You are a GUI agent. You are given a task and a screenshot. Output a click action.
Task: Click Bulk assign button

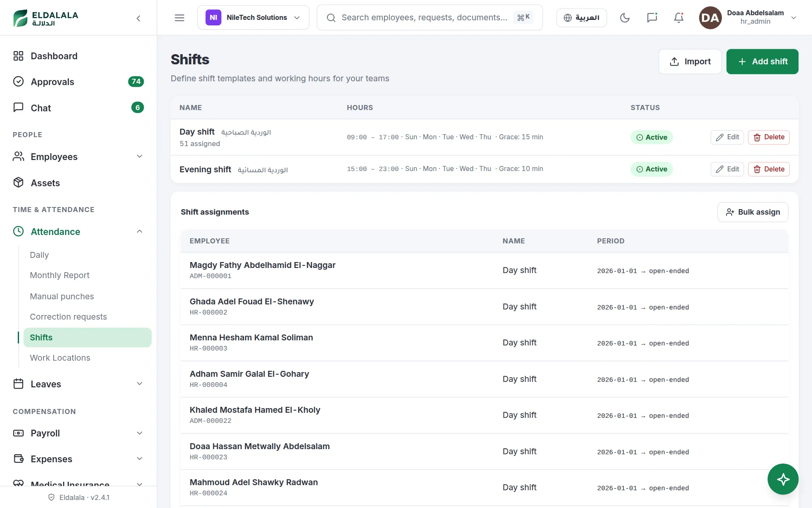pyautogui.click(x=753, y=212)
